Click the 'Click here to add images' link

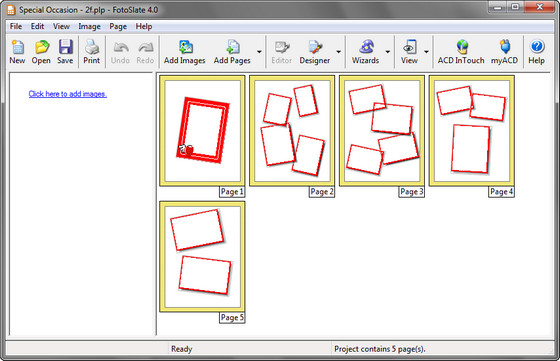pos(68,94)
